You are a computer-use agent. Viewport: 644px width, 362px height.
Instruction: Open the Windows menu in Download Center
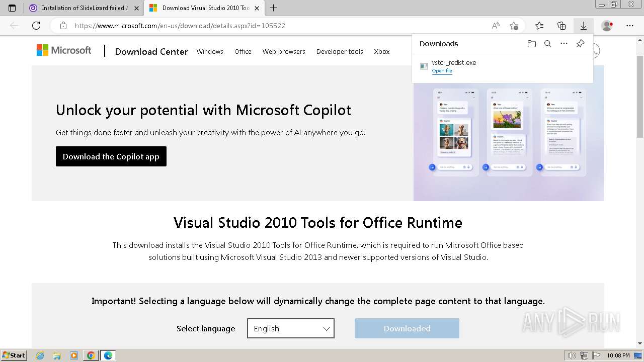tap(210, 52)
